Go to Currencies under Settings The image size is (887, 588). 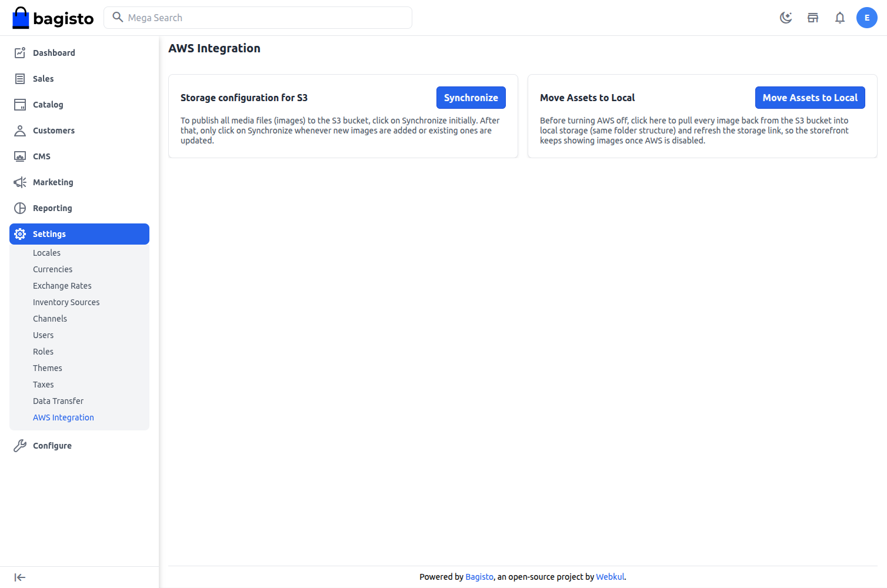(53, 269)
